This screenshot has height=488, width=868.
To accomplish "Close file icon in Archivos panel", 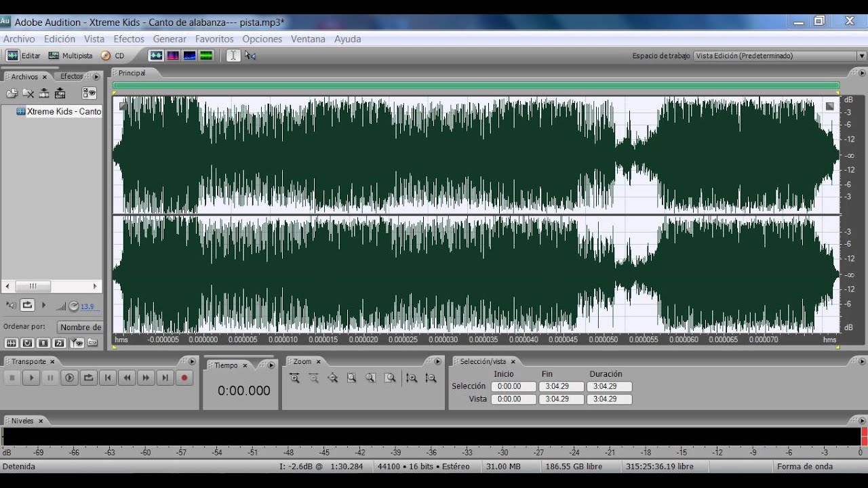I will click(x=28, y=94).
